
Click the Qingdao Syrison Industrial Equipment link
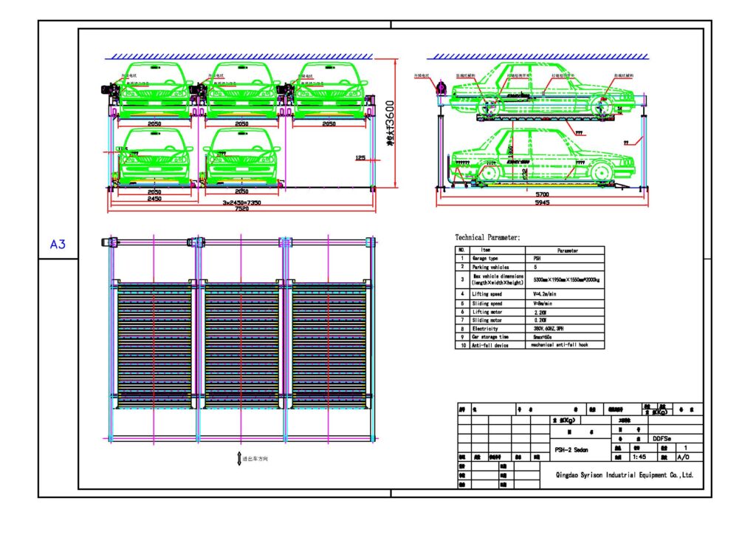[625, 474]
